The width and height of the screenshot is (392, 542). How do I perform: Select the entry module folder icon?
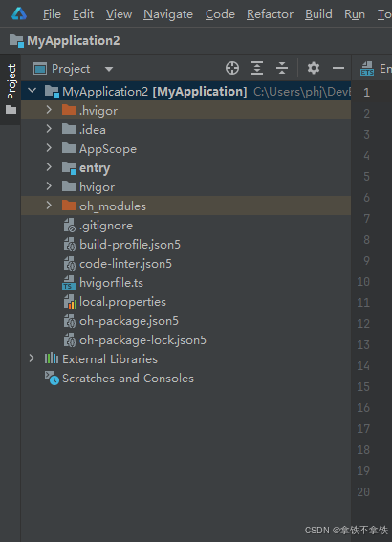pos(69,168)
